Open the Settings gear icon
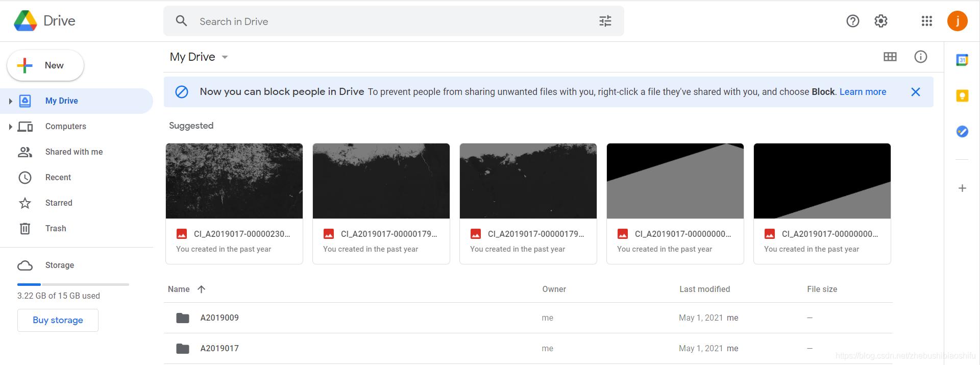 pos(880,21)
